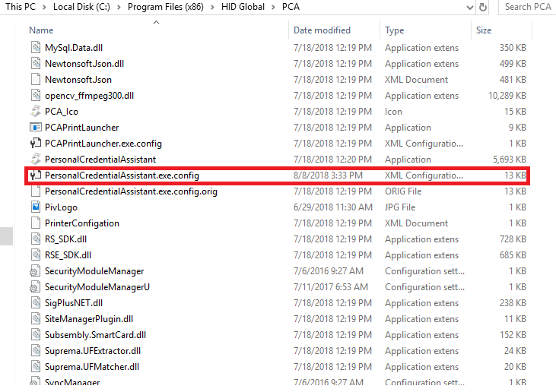
Task: Select the PersonalCredentialAssistant.exe.config file name
Action: [x=122, y=175]
